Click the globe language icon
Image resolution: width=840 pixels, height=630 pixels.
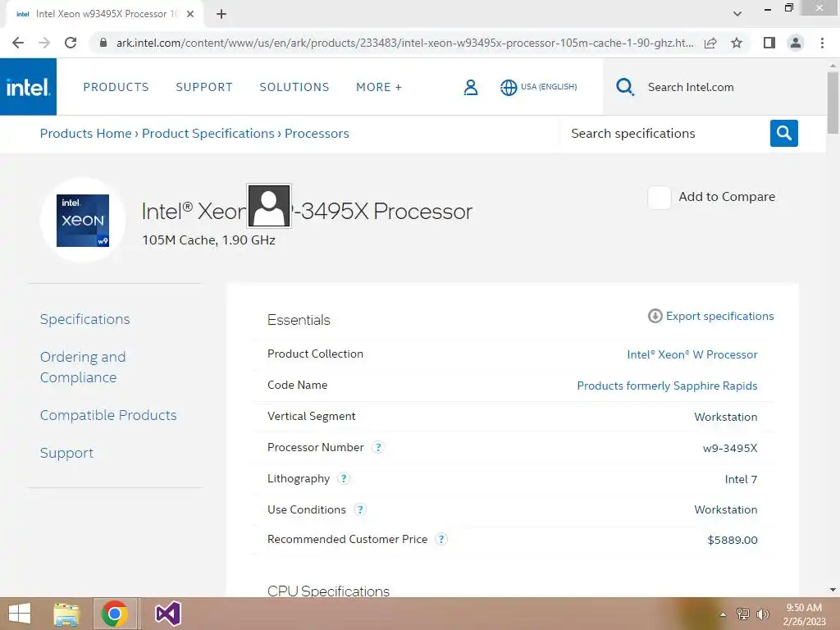509,87
